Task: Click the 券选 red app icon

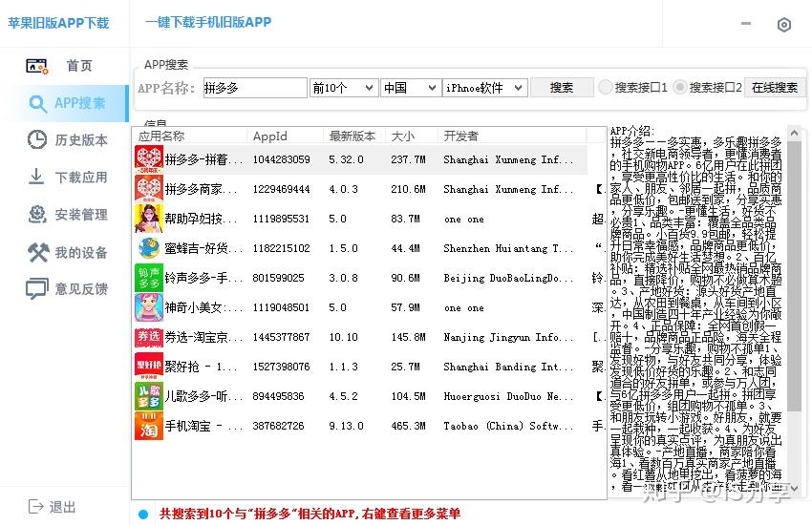Action: tap(149, 337)
